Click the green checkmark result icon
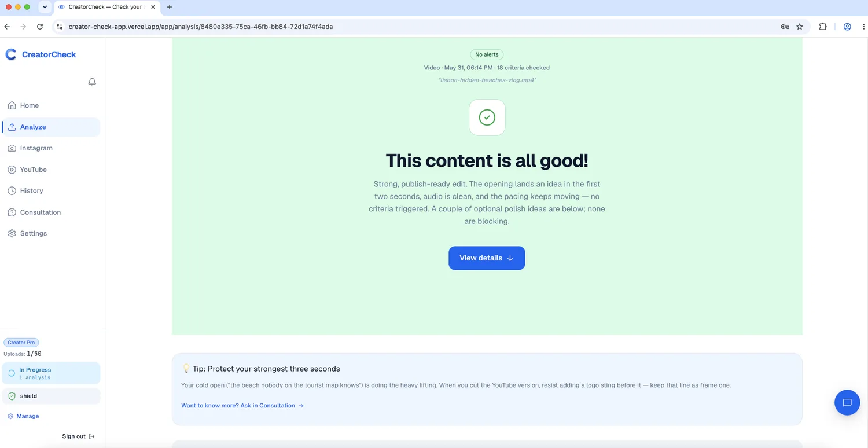 tap(487, 117)
